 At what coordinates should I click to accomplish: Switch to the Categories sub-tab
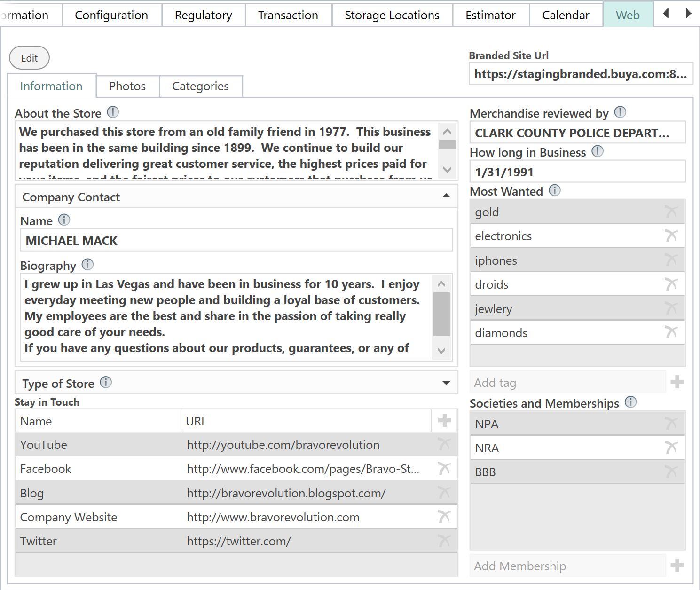tap(200, 86)
